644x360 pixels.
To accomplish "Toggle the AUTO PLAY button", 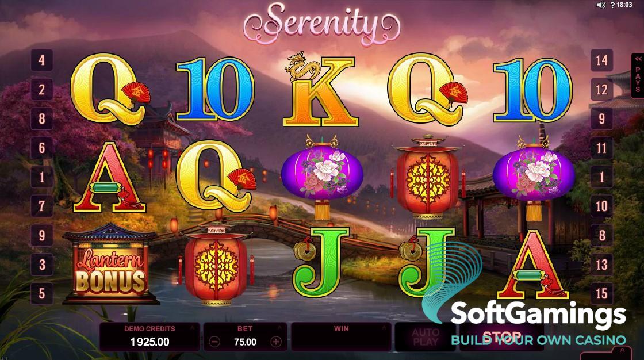I will click(x=425, y=337).
